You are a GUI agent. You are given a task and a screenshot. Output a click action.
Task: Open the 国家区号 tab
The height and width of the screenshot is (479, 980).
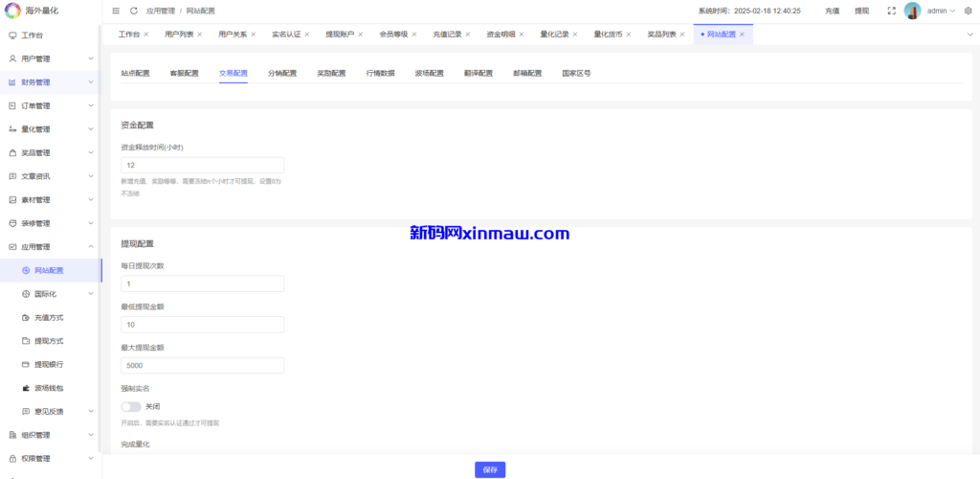tap(576, 73)
